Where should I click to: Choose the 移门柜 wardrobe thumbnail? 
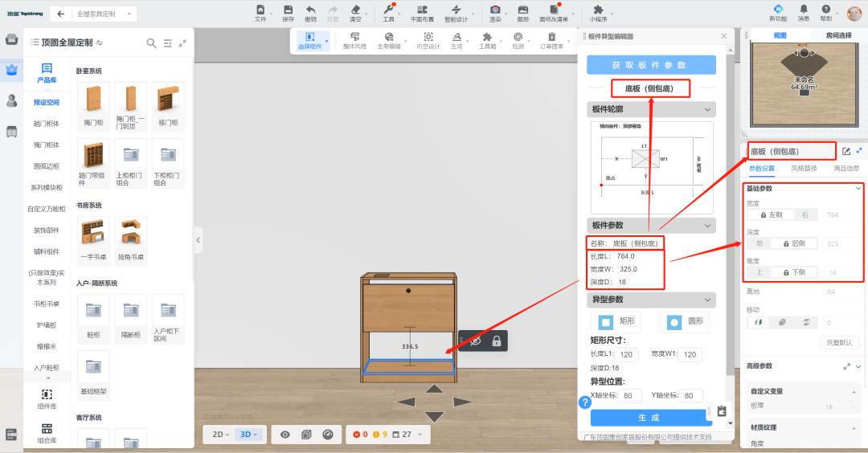pyautogui.click(x=168, y=105)
